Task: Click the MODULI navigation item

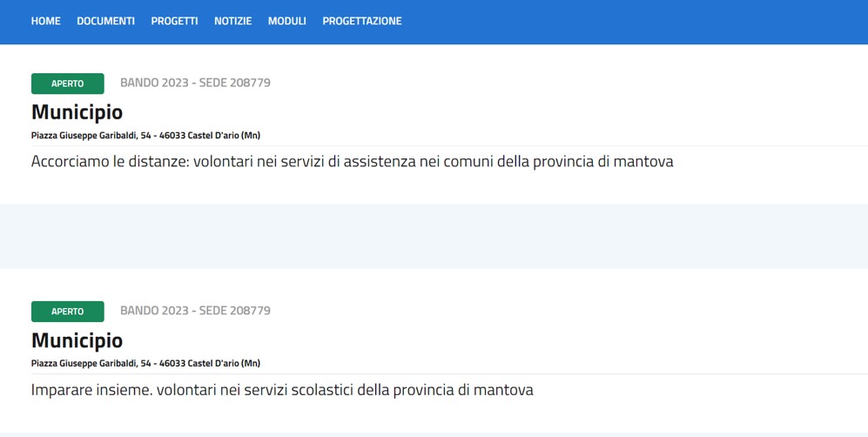Action: pos(286,21)
